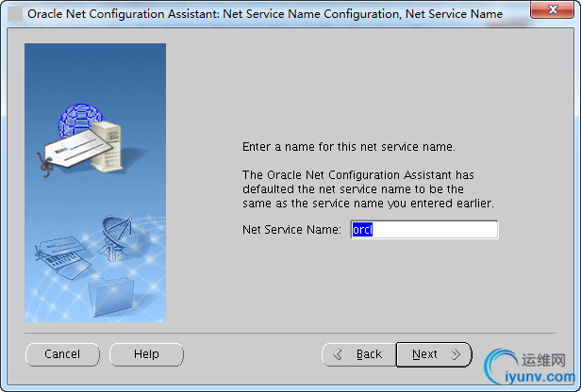Viewport: 581px width, 392px height.
Task: Go Back to the previous wizard step
Action: (x=359, y=354)
